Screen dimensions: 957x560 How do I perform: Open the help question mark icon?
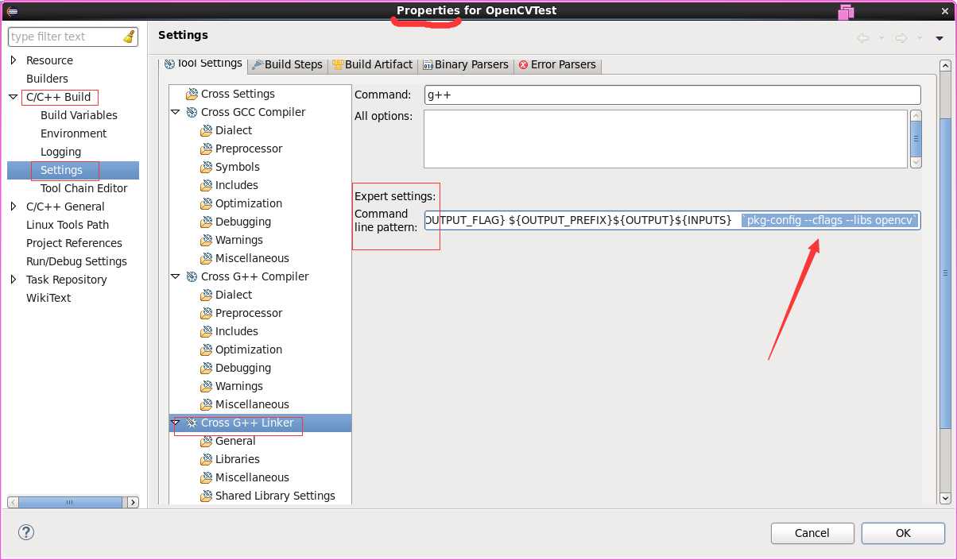(26, 532)
